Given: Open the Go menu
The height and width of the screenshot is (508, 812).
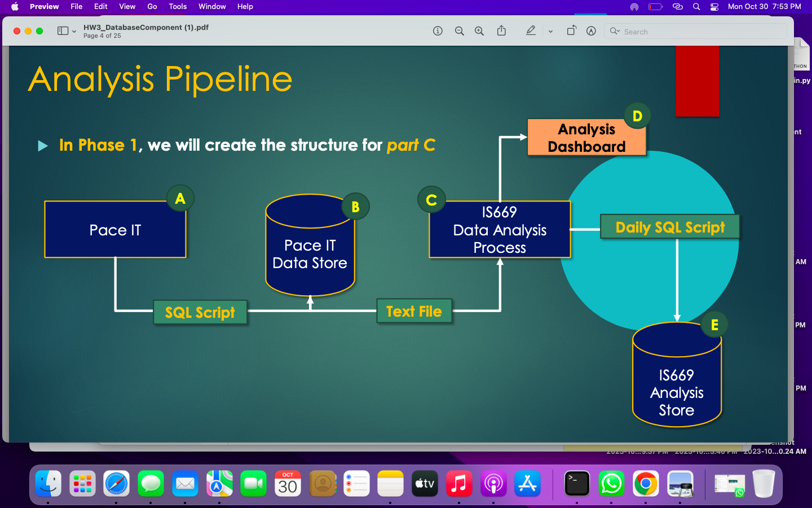Looking at the screenshot, I should coord(152,7).
